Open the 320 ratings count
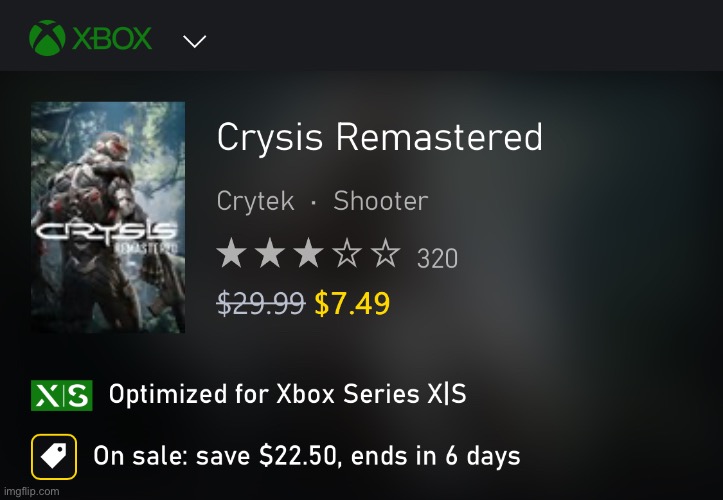The image size is (723, 500). 437,258
